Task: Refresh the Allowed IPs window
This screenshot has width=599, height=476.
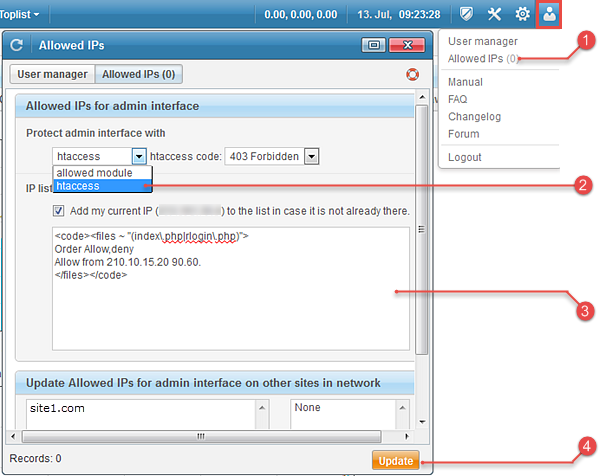Action: pos(16,45)
